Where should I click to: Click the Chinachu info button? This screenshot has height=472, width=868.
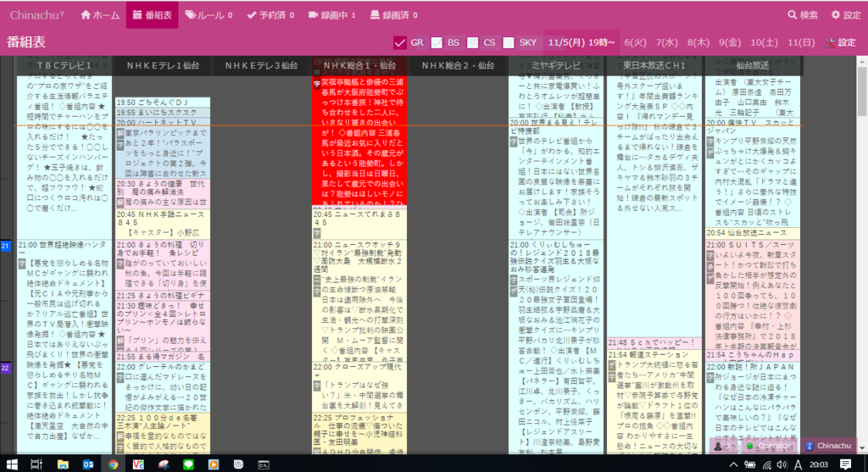(829, 446)
